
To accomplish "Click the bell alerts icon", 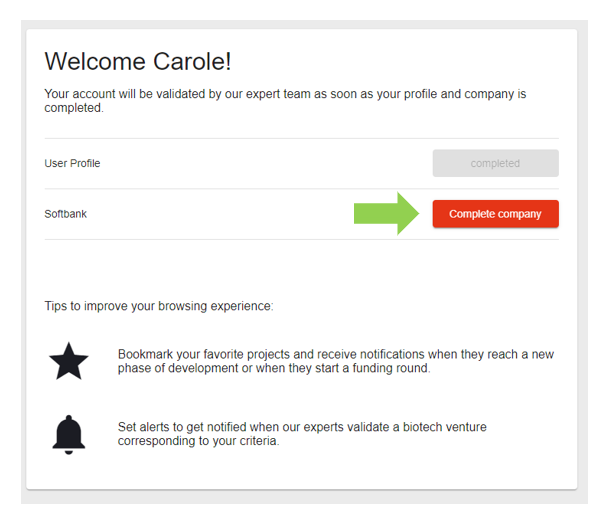I will [69, 433].
